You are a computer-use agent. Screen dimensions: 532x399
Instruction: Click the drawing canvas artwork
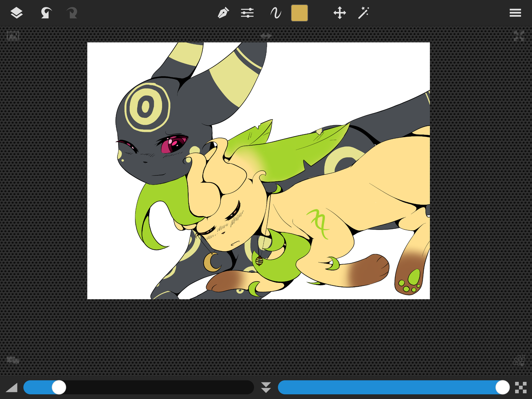[259, 171]
